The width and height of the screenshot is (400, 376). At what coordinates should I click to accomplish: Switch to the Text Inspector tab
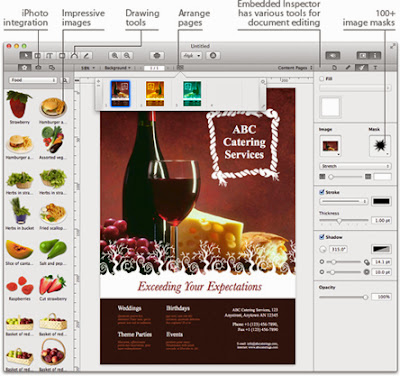tap(375, 68)
